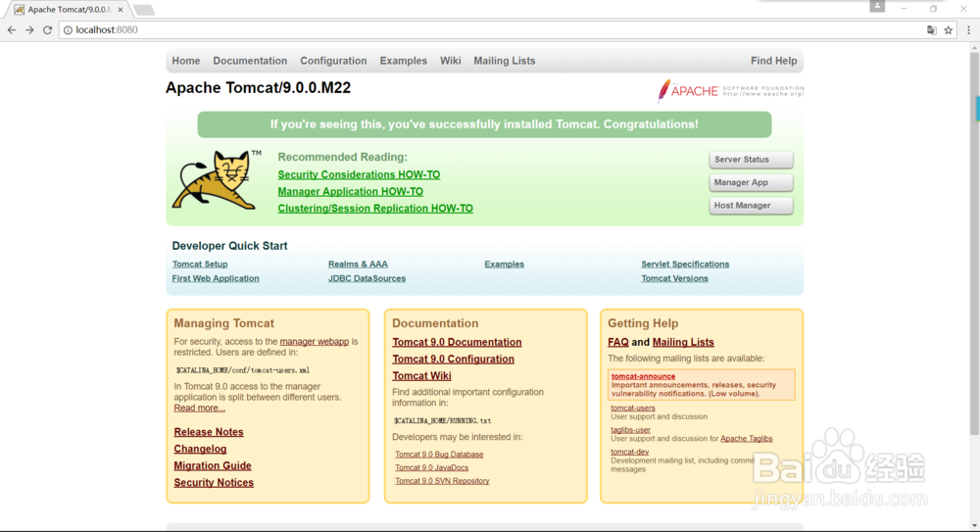
Task: Close the Apache Tomcat browser tab
Action: 121,10
